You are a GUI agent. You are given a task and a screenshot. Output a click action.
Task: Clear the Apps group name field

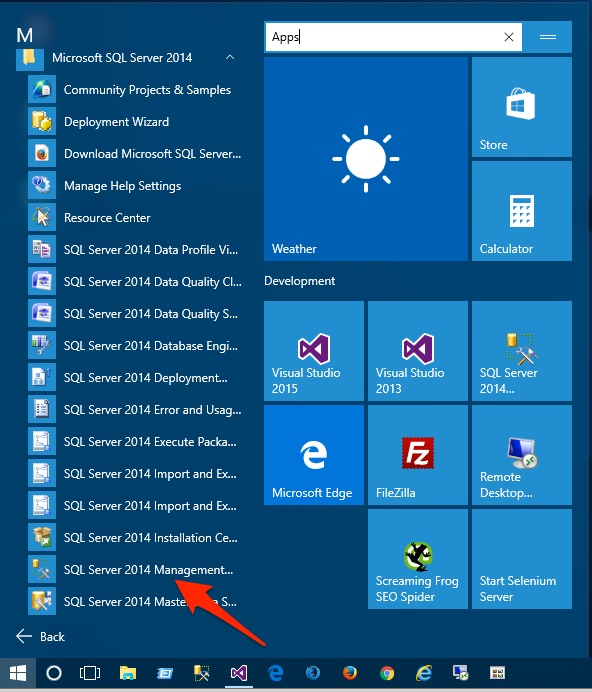[x=509, y=37]
